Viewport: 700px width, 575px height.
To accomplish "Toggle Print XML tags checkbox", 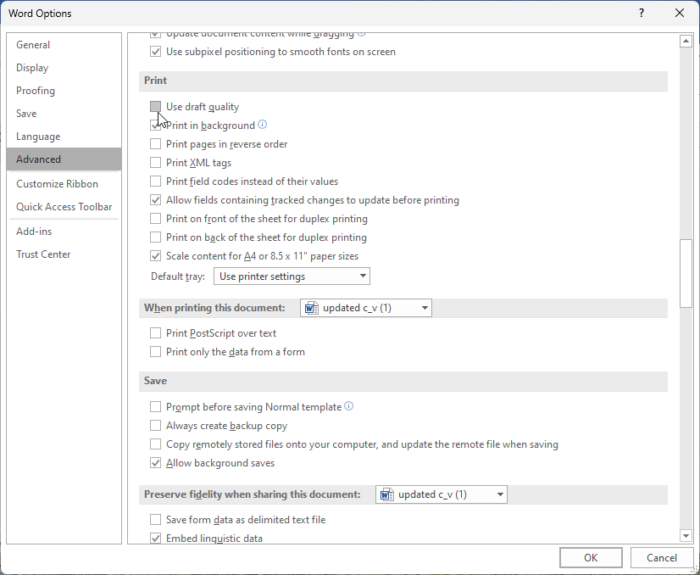I will tap(155, 163).
